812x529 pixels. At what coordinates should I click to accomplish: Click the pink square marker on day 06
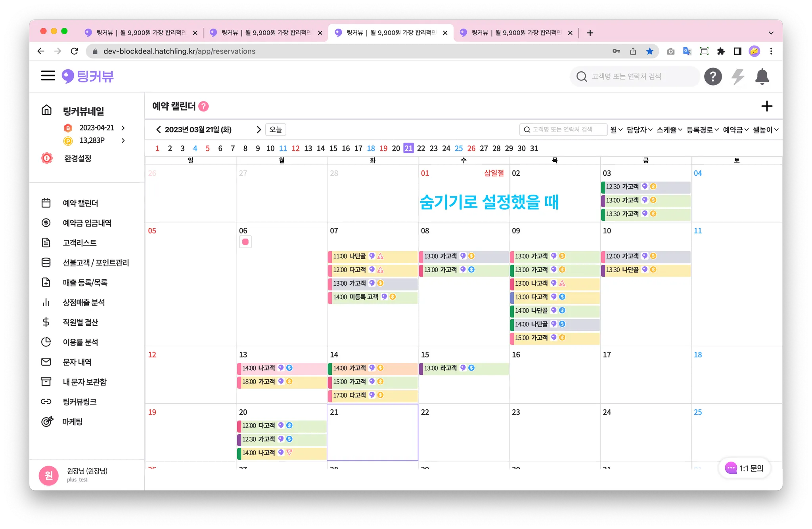(x=245, y=242)
